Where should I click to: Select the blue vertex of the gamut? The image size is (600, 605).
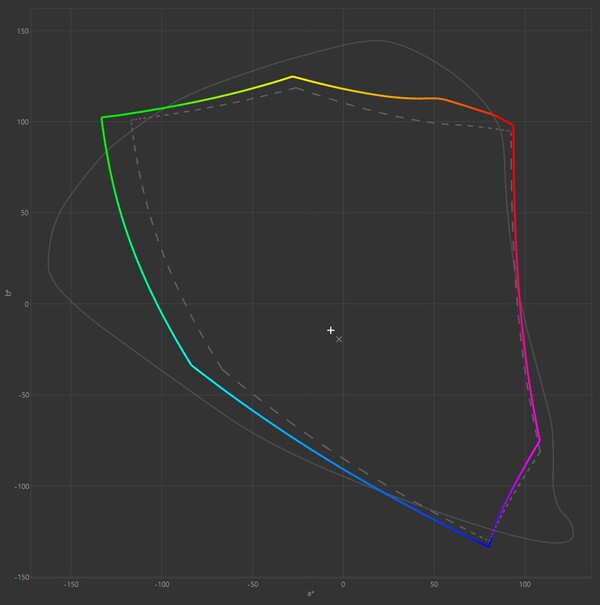coord(489,546)
